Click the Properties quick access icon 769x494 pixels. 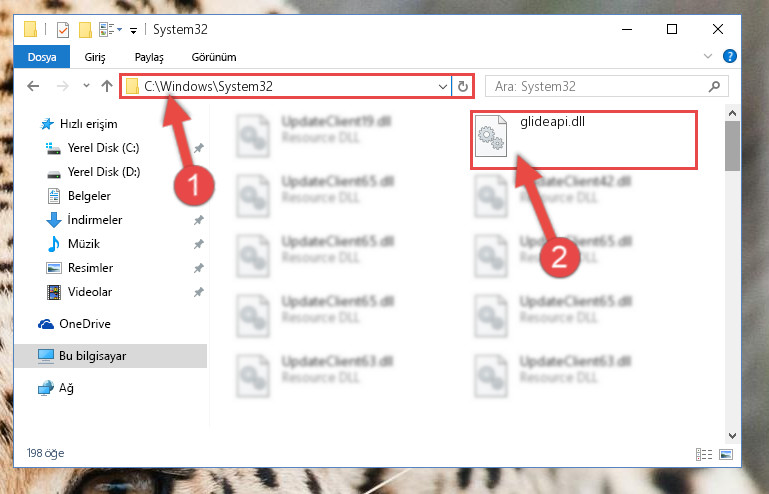pos(63,30)
